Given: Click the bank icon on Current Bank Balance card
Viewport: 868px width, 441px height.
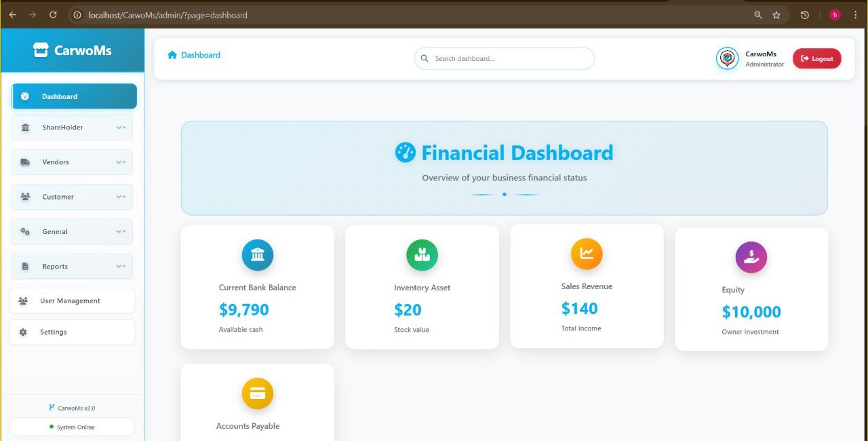Looking at the screenshot, I should (258, 254).
